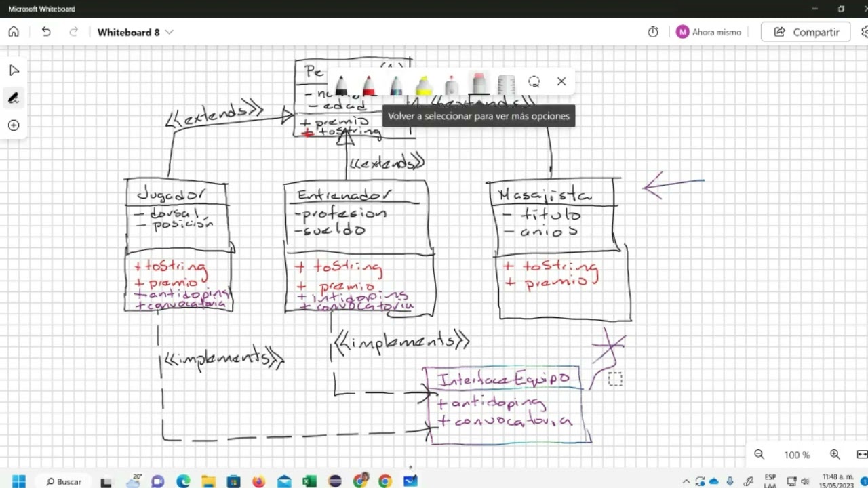The image size is (868, 488).
Task: Click the Buscar taskbar search box
Action: pos(63,481)
